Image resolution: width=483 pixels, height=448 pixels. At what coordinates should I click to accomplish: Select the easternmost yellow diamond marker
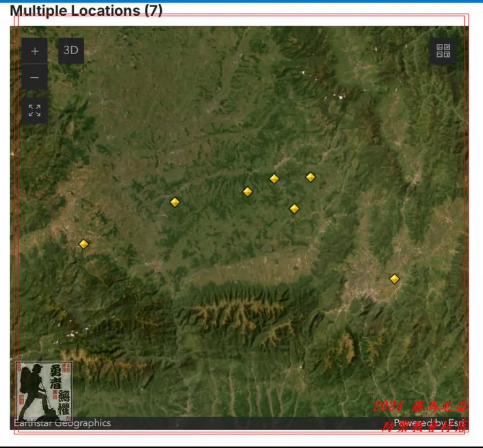tap(394, 279)
